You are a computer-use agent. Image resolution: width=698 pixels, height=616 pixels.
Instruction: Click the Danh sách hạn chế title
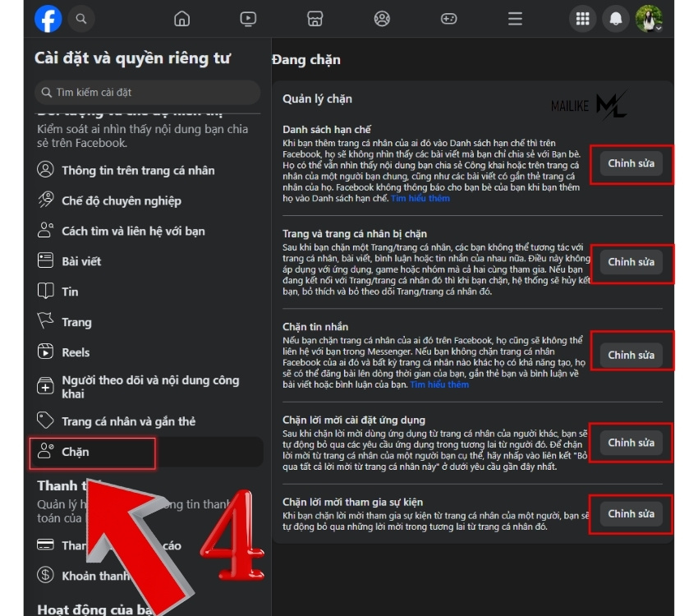[x=326, y=130]
